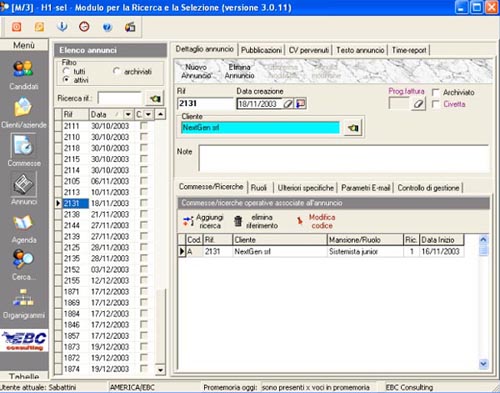Select the archiviati filter radio button
The width and height of the screenshot is (500, 393).
116,71
